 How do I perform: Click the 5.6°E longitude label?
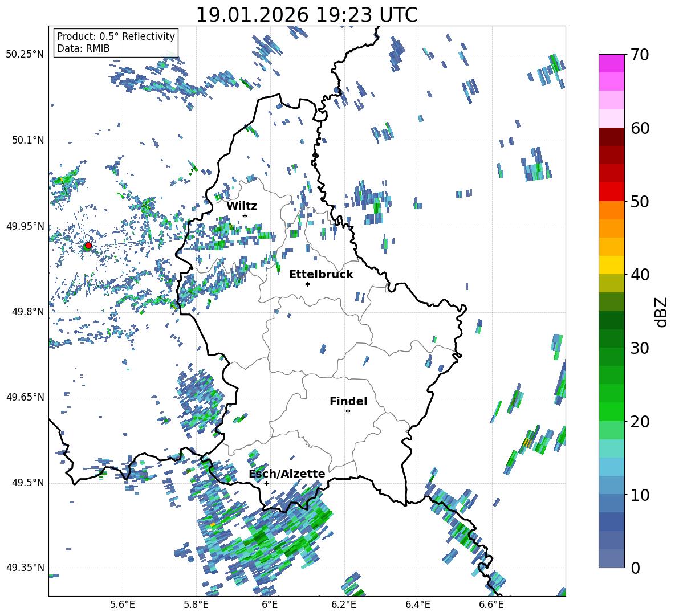[123, 605]
